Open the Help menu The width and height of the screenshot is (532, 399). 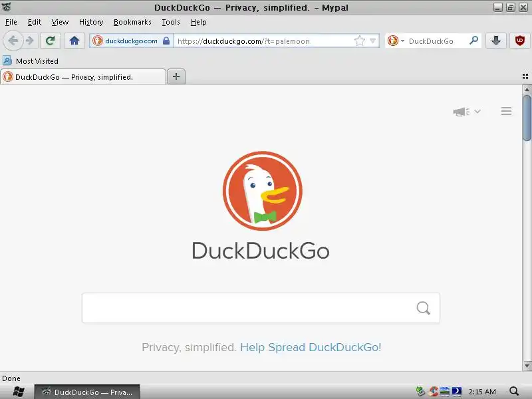pyautogui.click(x=198, y=22)
